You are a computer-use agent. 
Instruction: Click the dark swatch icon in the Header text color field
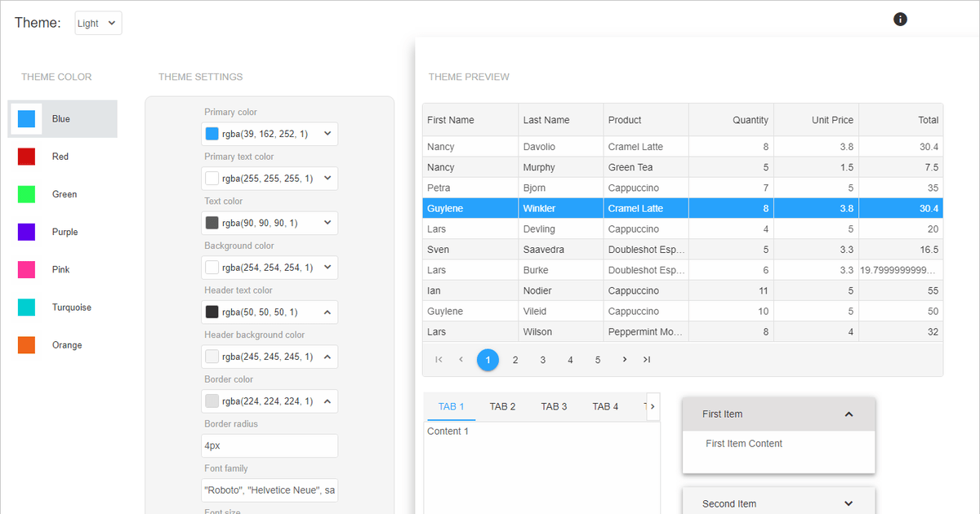point(212,312)
